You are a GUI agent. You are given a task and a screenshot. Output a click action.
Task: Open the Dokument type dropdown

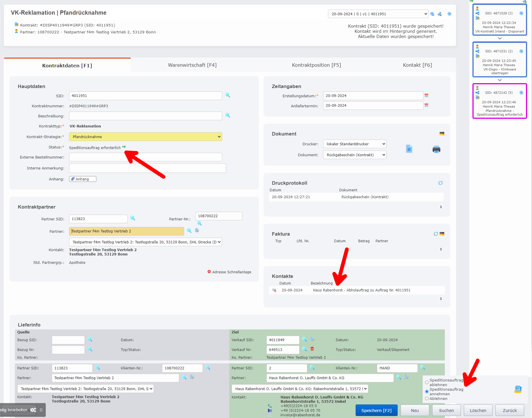click(x=354, y=155)
